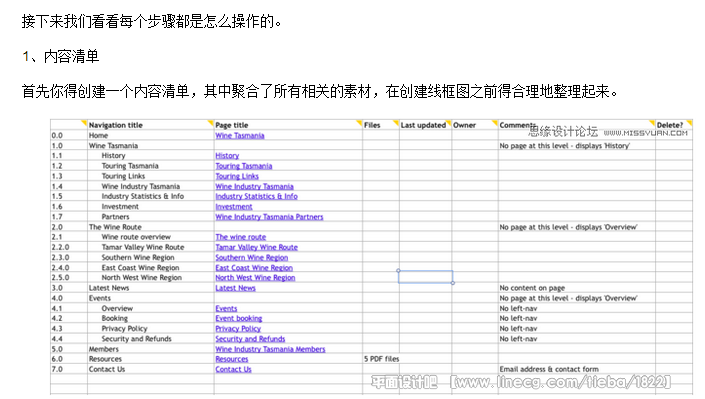Select the Delete? column header
Viewport: 705px width, 399px height.
tap(670, 125)
